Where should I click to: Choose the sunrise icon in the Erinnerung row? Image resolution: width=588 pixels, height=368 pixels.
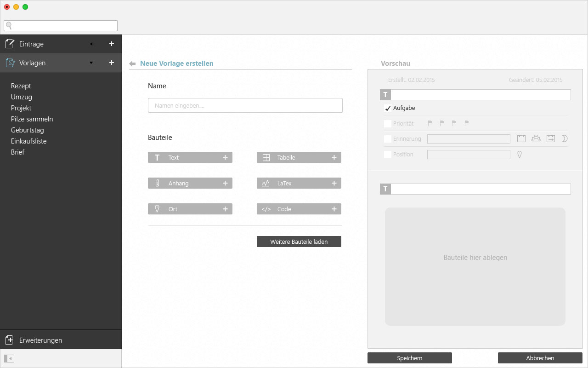click(x=536, y=138)
